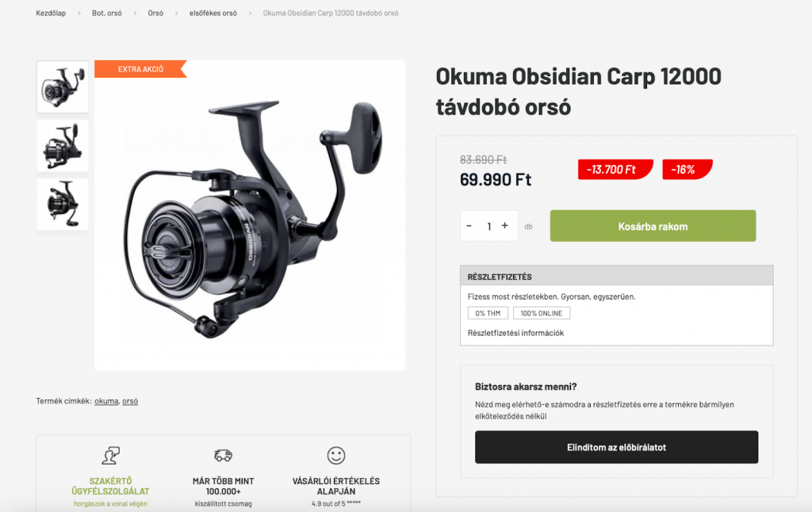Add product with Kosárba rakom button
The width and height of the screenshot is (812, 512).
[653, 226]
